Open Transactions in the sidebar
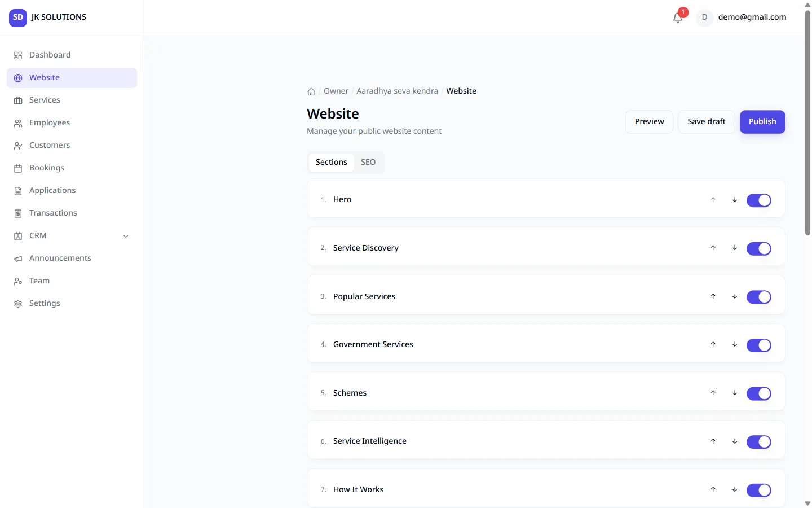This screenshot has height=508, width=812. [x=72, y=213]
